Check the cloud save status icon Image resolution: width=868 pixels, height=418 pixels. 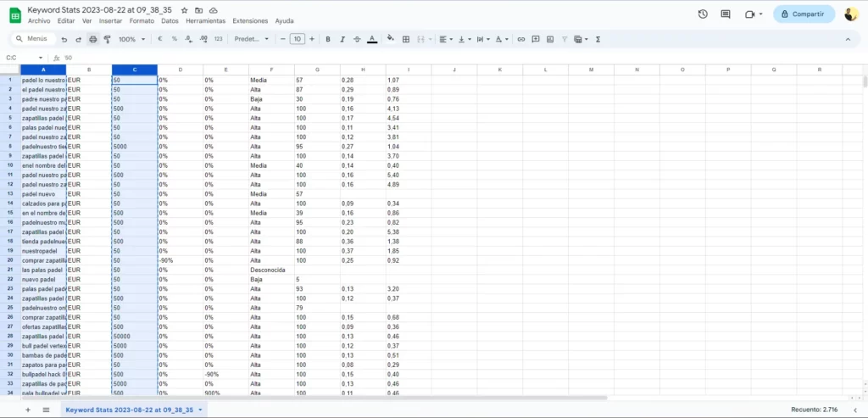tap(214, 10)
